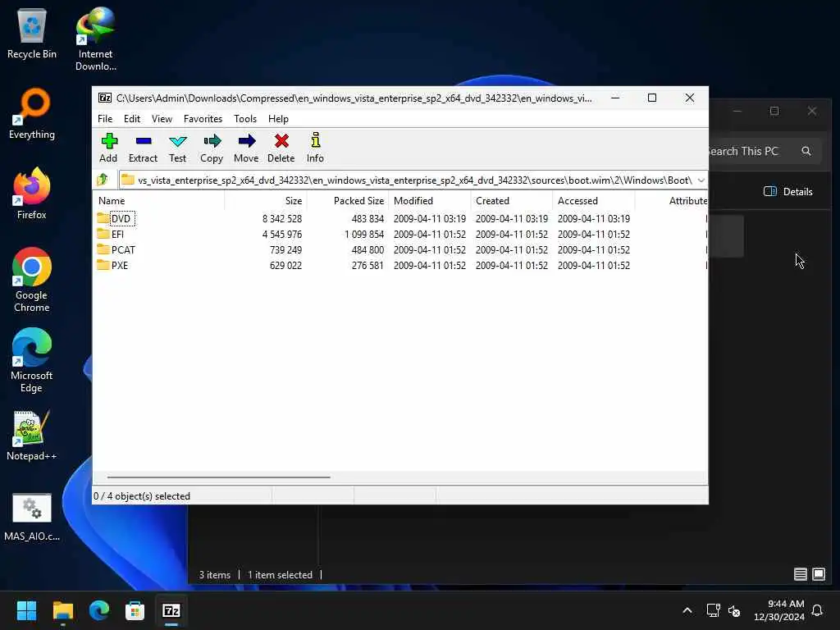The image size is (840, 630).
Task: Open Microsoft Store from taskbar
Action: pyautogui.click(x=135, y=610)
